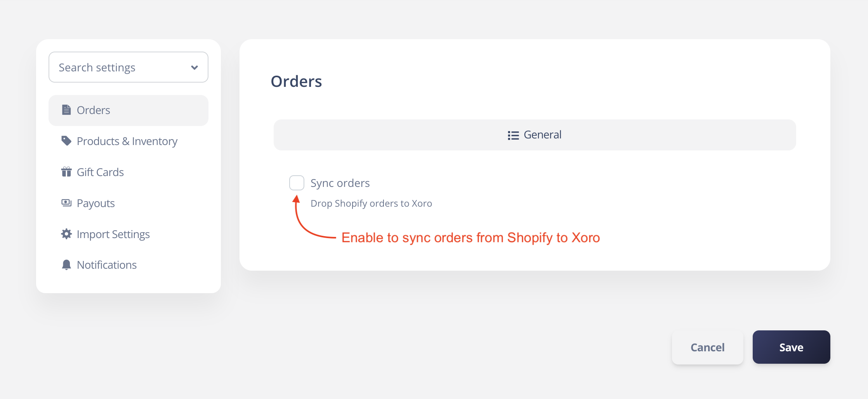The image size is (868, 399).
Task: Click the Cancel button
Action: (x=707, y=347)
